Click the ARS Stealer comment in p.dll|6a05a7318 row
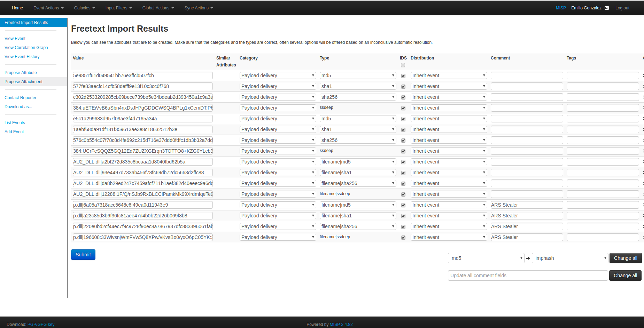The width and height of the screenshot is (644, 328). [x=527, y=205]
